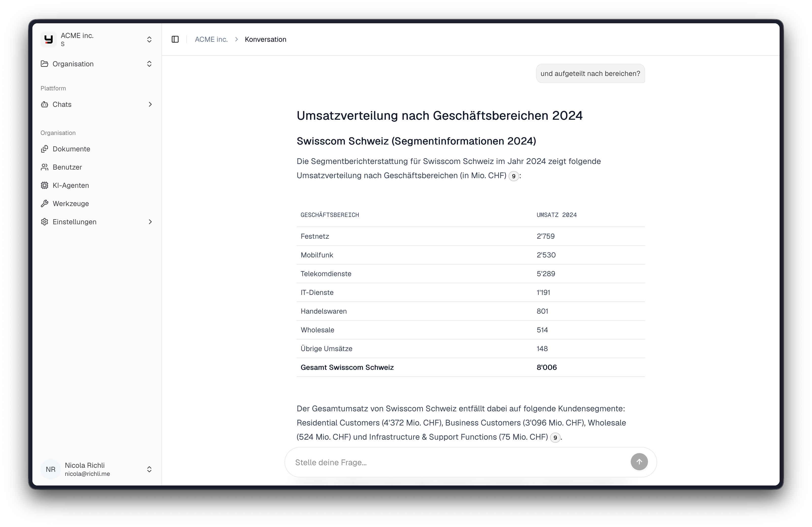Click the Geschäftsbereich column header
Image resolution: width=812 pixels, height=527 pixels.
pos(330,215)
